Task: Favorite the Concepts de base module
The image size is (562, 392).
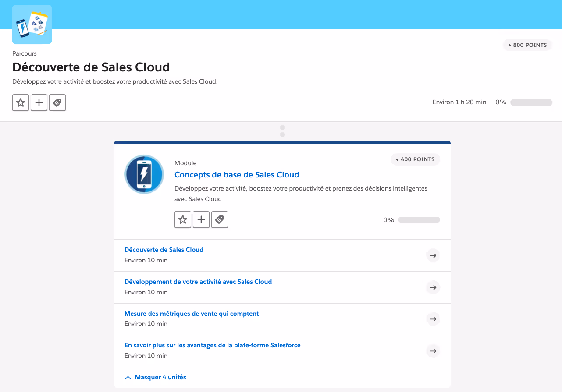Action: 183,219
